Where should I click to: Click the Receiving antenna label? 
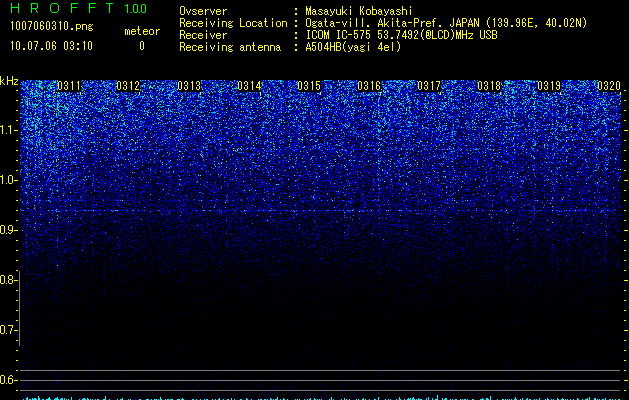point(230,47)
